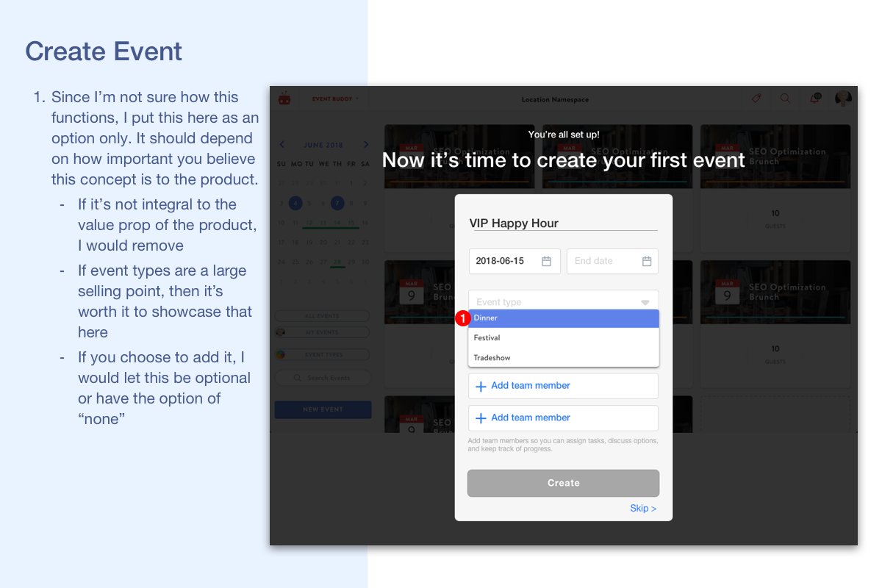Choose Tradeshow from event type list
The image size is (882, 588).
click(564, 358)
